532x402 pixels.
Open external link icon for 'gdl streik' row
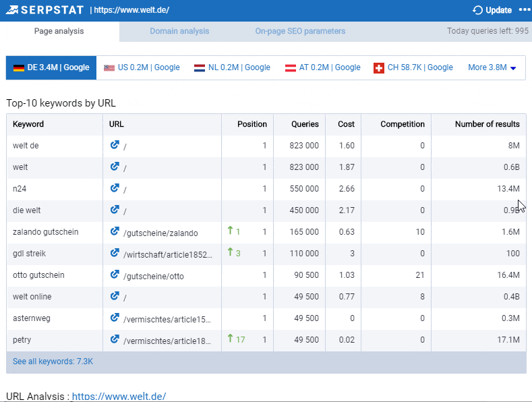[x=115, y=253]
